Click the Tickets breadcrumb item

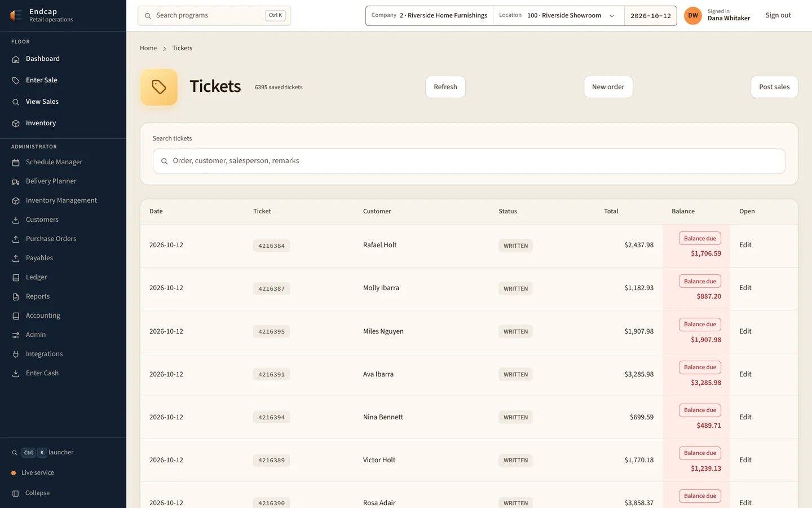pyautogui.click(x=182, y=48)
